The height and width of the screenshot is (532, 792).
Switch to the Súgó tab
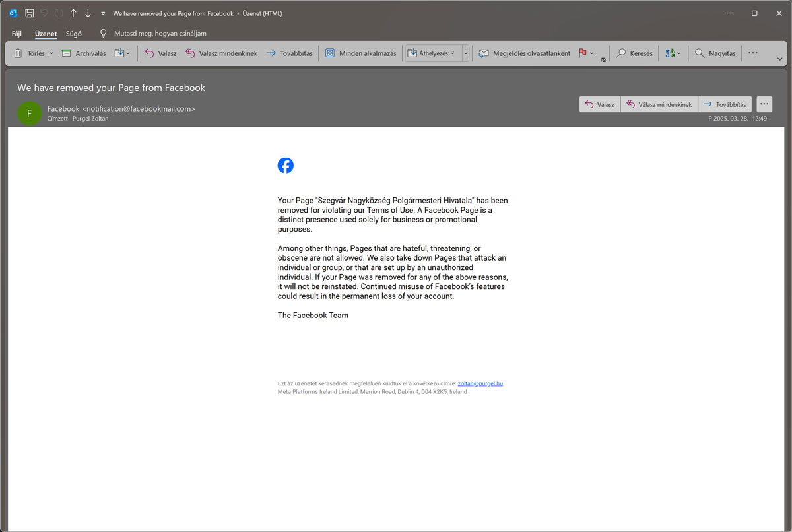73,34
